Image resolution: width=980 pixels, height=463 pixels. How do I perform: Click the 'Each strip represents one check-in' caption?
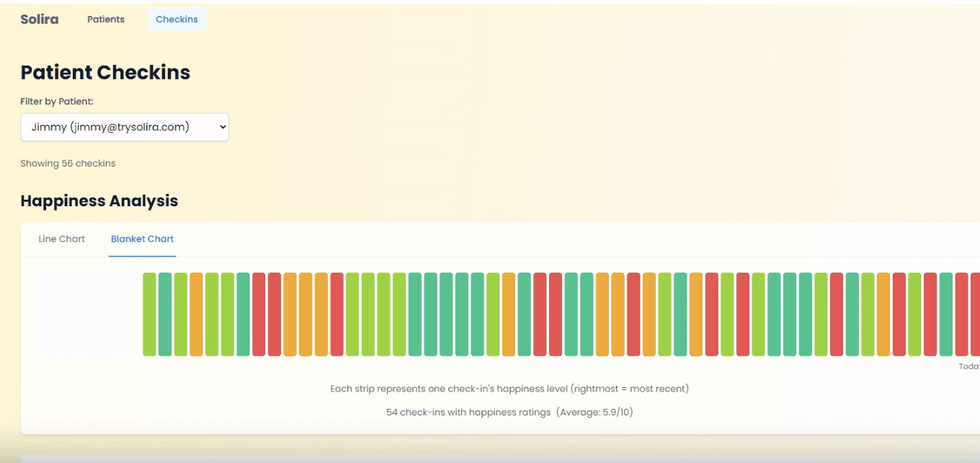tap(509, 389)
